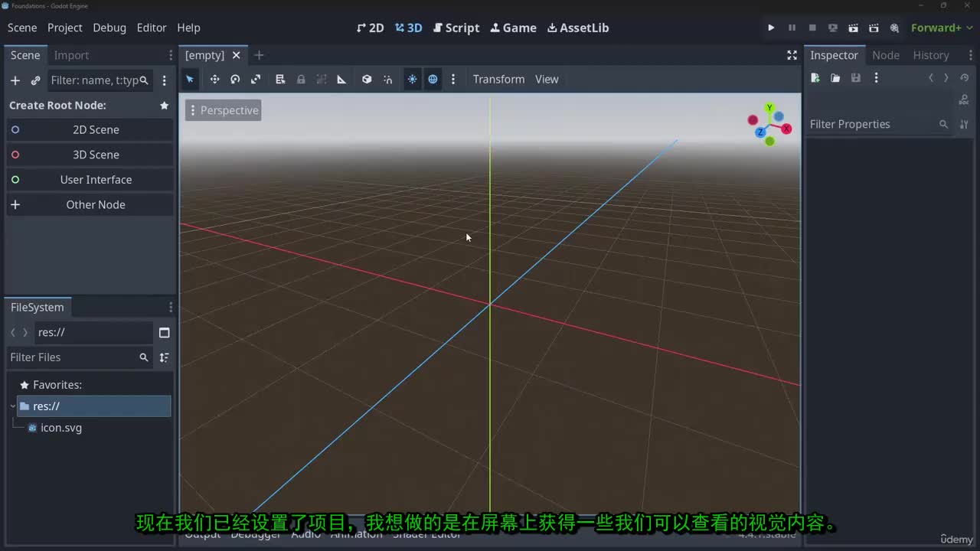This screenshot has width=980, height=551.
Task: Add a new scene tab
Action: [x=259, y=55]
